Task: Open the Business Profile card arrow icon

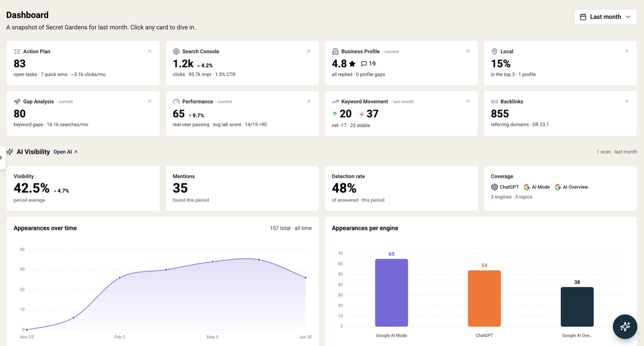Action: [467, 52]
